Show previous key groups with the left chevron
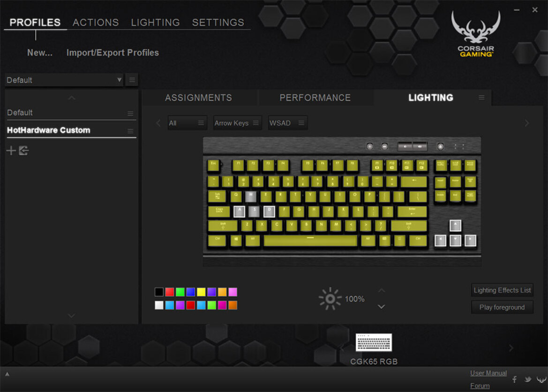 click(158, 123)
